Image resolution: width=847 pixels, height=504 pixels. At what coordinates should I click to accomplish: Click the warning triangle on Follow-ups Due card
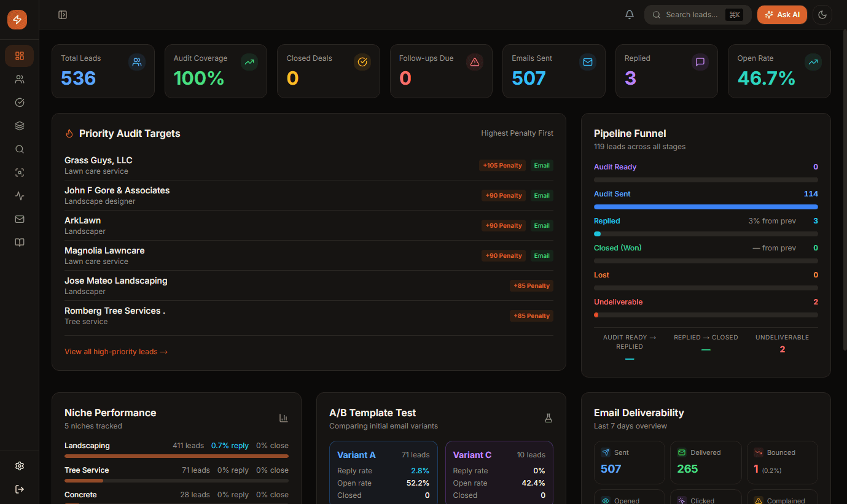(475, 62)
